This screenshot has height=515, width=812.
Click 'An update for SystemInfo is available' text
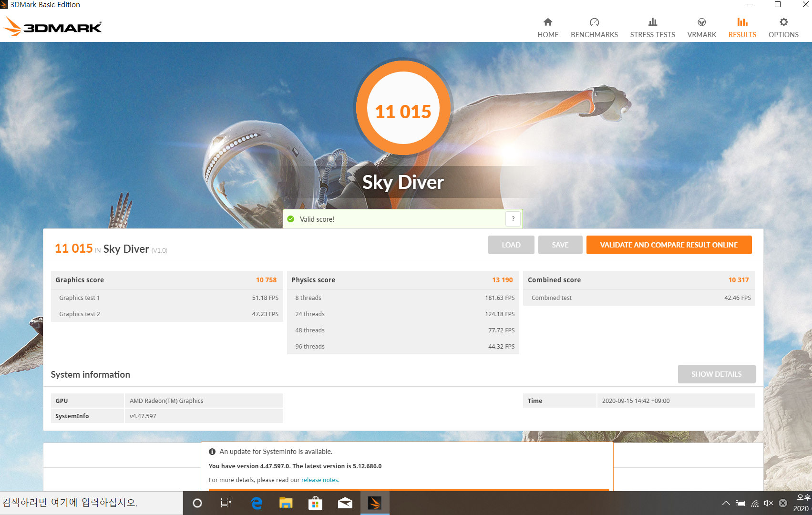276,452
